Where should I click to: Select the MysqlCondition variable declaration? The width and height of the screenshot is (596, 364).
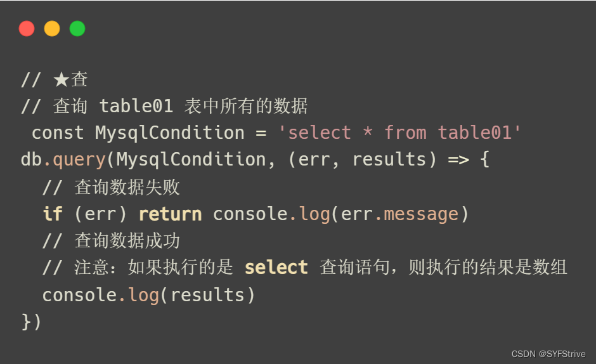169,133
